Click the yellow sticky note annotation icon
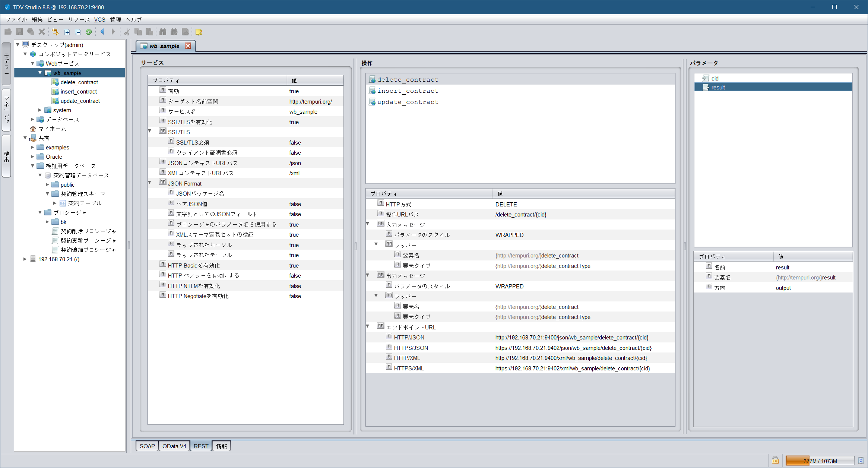 [199, 32]
